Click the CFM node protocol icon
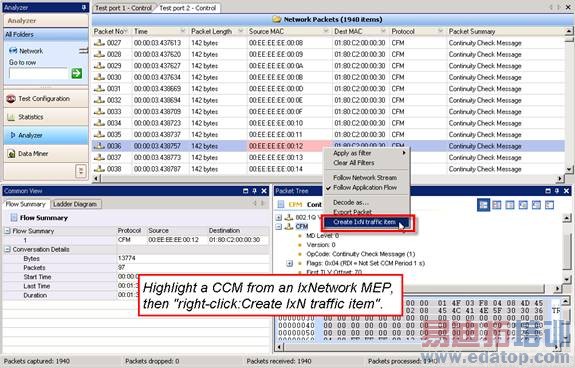 coord(289,227)
